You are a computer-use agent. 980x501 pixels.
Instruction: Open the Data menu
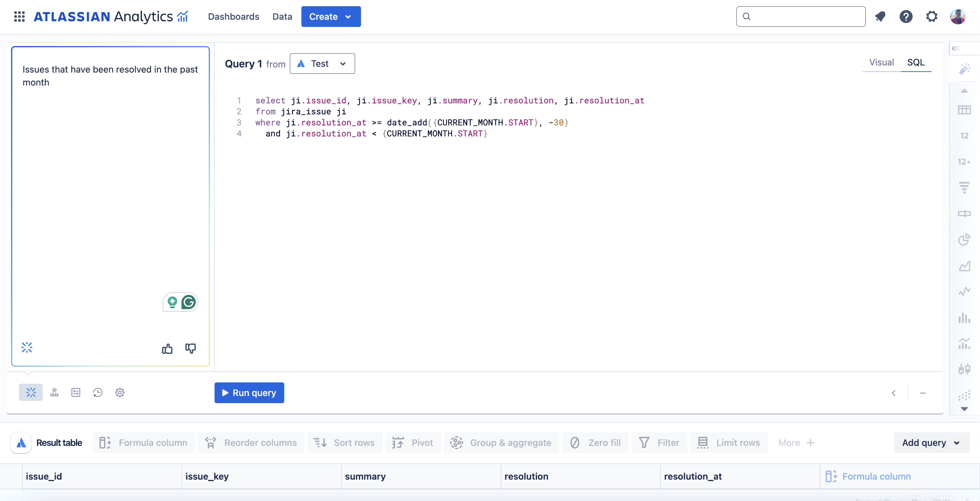click(282, 16)
